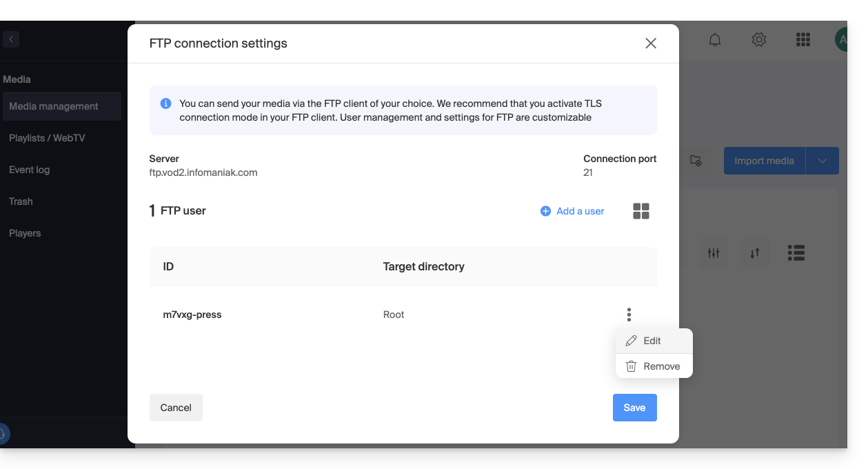Open the apps grid launcher

803,40
